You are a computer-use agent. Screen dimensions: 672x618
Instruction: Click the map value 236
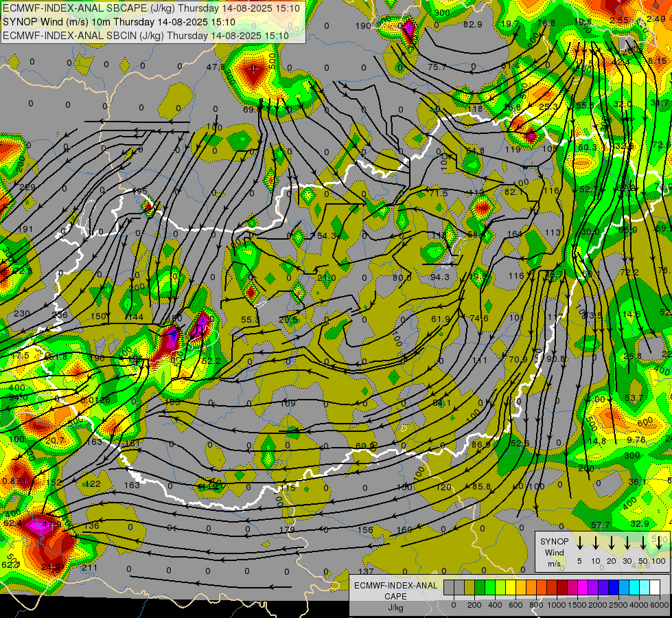pos(60,314)
